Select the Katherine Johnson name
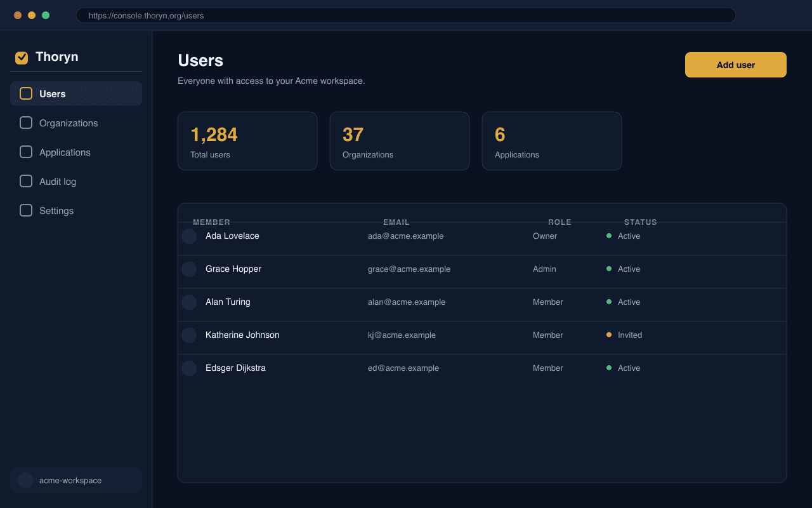This screenshot has height=508, width=812. pyautogui.click(x=242, y=335)
